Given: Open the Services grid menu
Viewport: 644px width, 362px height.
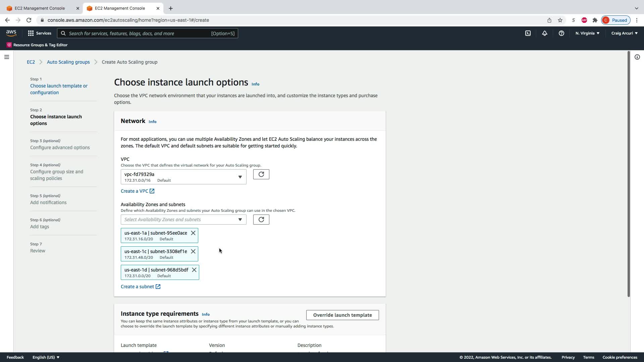Looking at the screenshot, I should click(40, 33).
